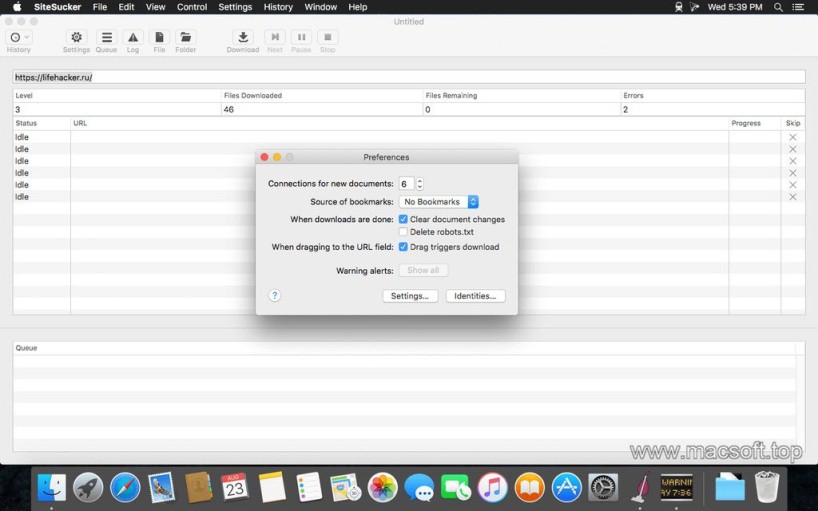Image resolution: width=818 pixels, height=511 pixels.
Task: Open the download Folder toolbar icon
Action: 186,38
